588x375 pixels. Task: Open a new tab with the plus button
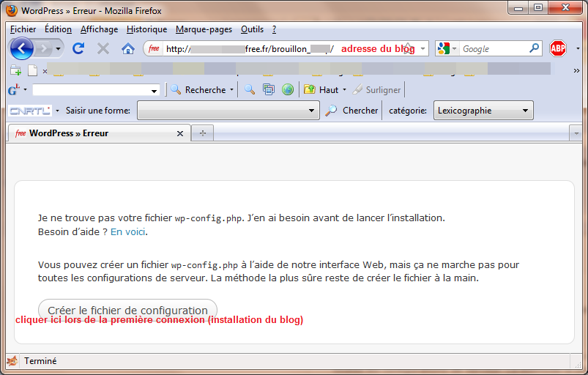[x=203, y=133]
